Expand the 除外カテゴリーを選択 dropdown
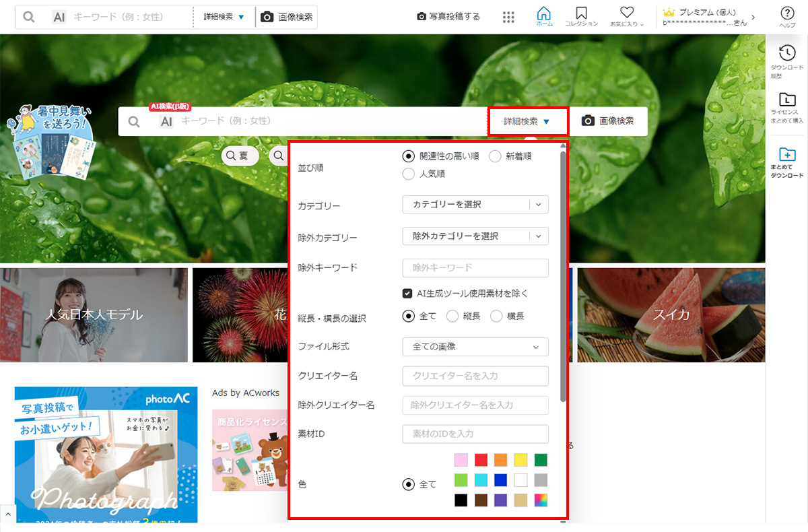808x532 pixels. pos(475,236)
